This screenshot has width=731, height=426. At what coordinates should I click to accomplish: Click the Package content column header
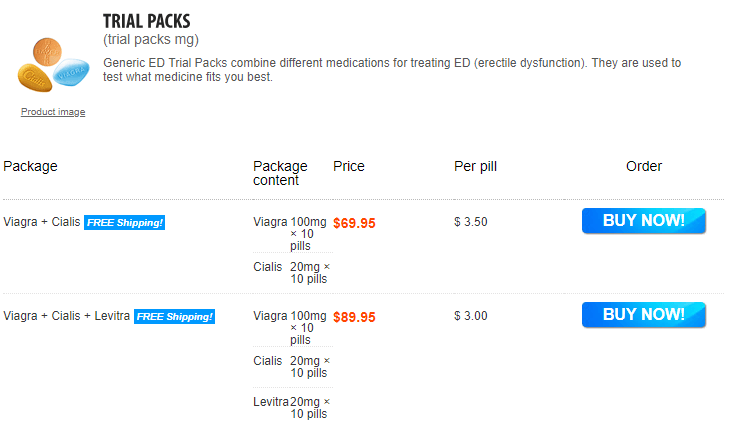pos(280,173)
